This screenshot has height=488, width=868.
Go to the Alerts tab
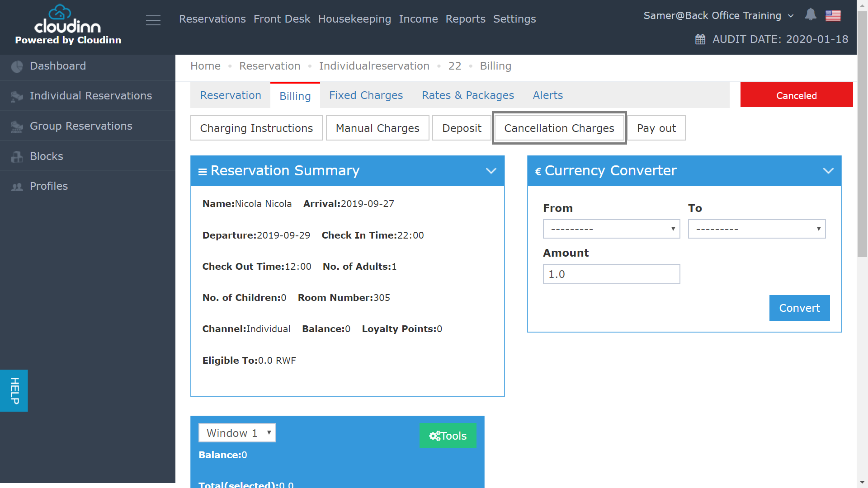[548, 95]
